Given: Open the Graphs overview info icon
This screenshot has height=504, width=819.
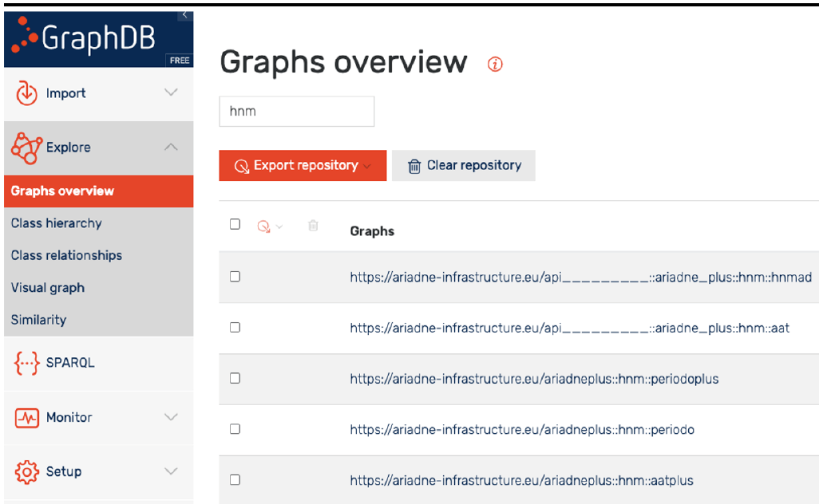Looking at the screenshot, I should [495, 65].
